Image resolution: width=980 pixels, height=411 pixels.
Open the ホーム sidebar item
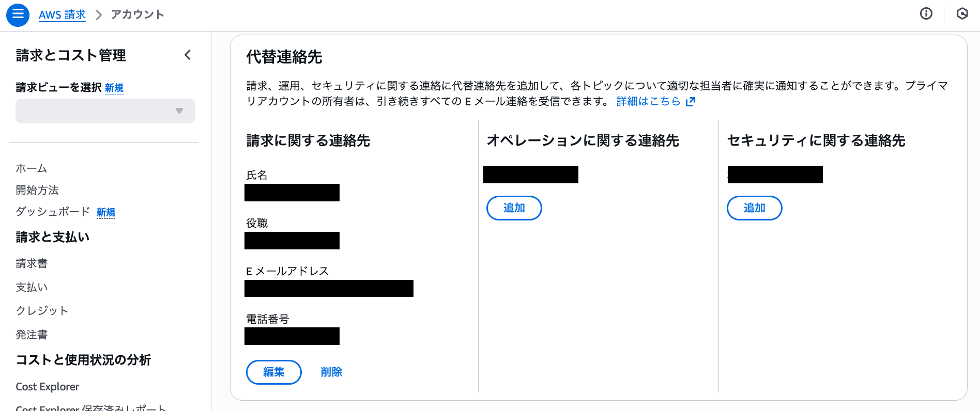pos(30,168)
